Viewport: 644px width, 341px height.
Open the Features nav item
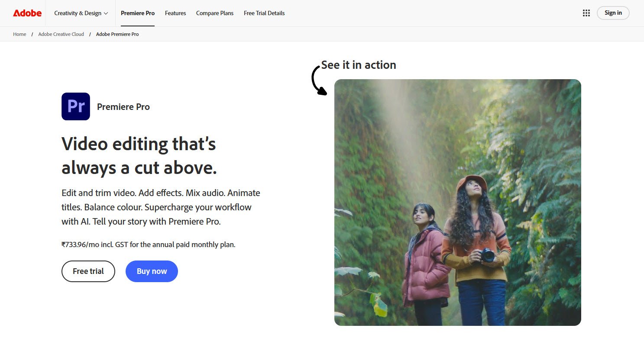pos(175,13)
